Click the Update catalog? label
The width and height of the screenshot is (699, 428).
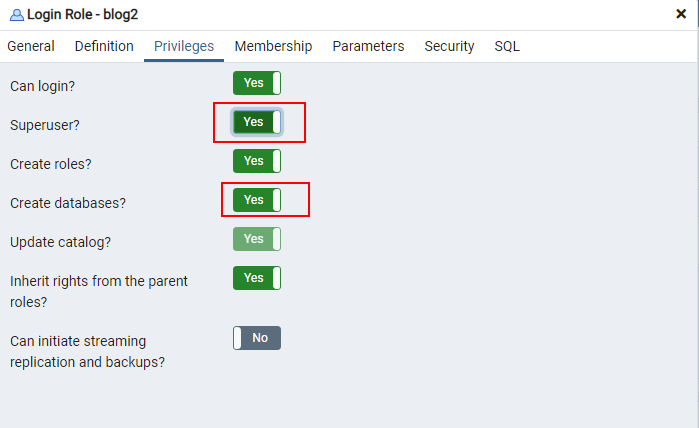[60, 242]
